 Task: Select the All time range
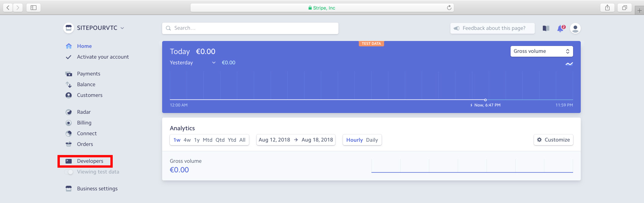point(242,140)
